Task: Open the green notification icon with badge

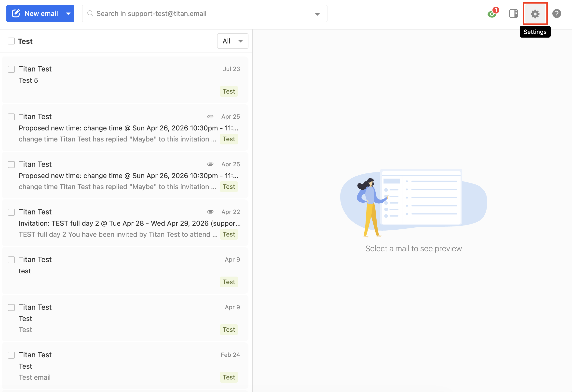Action: coord(492,13)
